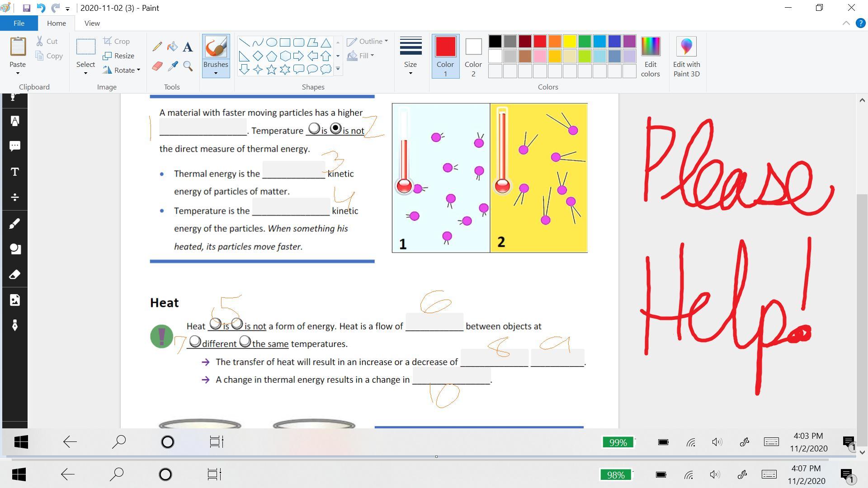Click the Save icon in title bar
This screenshot has height=488, width=868.
coord(26,8)
